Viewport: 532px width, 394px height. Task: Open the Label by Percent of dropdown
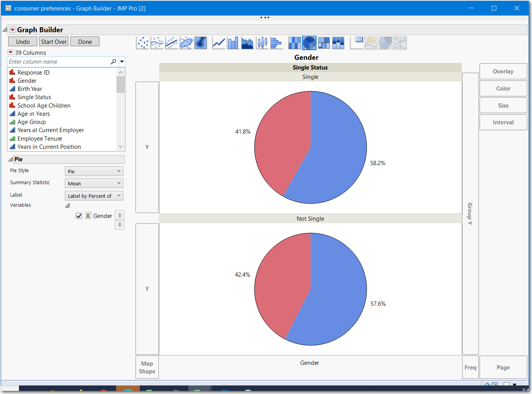[94, 195]
